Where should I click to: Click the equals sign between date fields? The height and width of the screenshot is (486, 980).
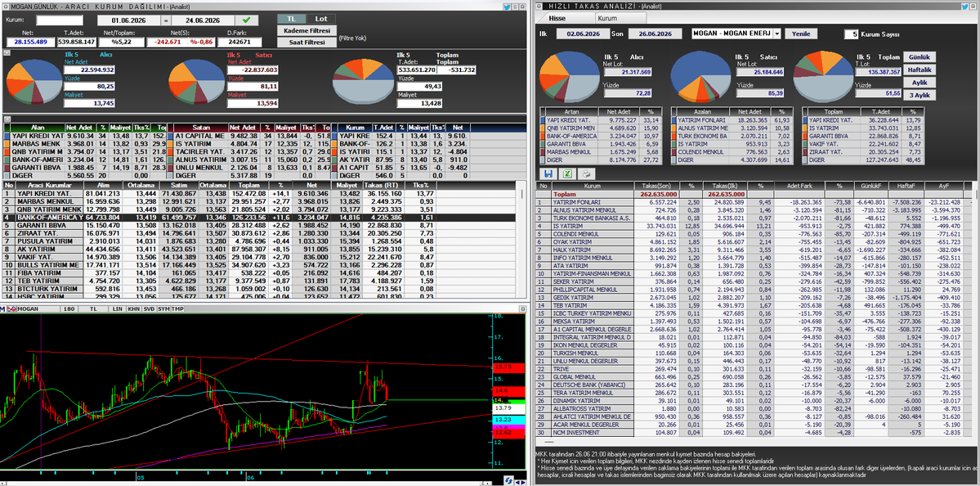tap(166, 20)
